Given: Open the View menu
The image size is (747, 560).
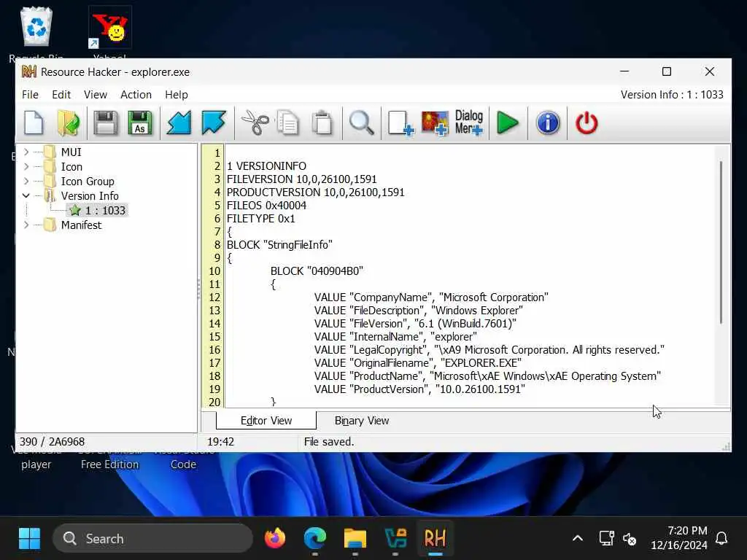Looking at the screenshot, I should [96, 94].
